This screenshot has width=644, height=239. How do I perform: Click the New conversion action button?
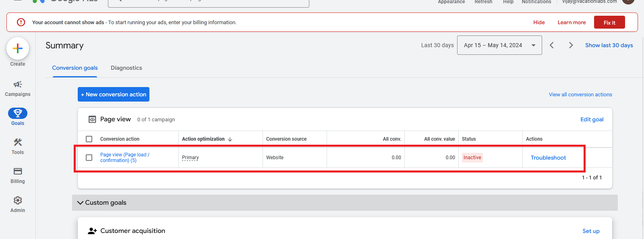tap(114, 94)
